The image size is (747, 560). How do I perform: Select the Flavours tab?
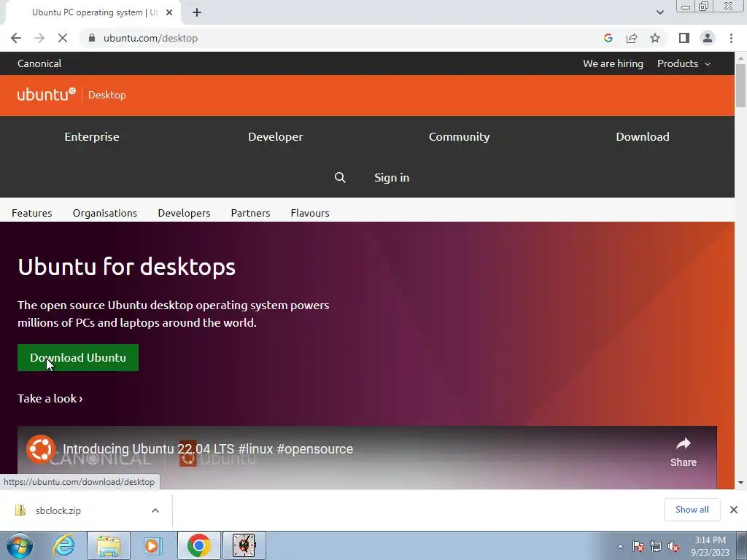click(x=310, y=213)
